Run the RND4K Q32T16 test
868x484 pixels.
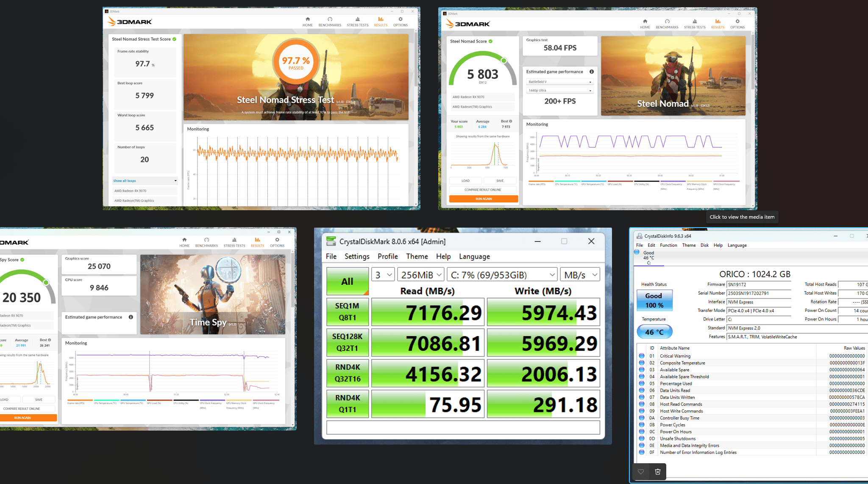click(348, 373)
